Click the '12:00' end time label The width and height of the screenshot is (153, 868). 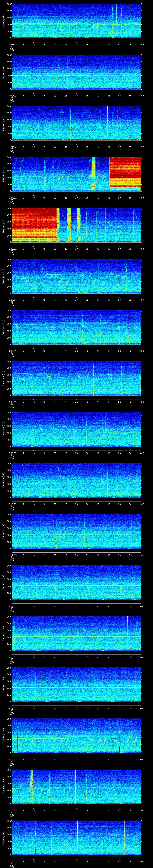[141, 555]
